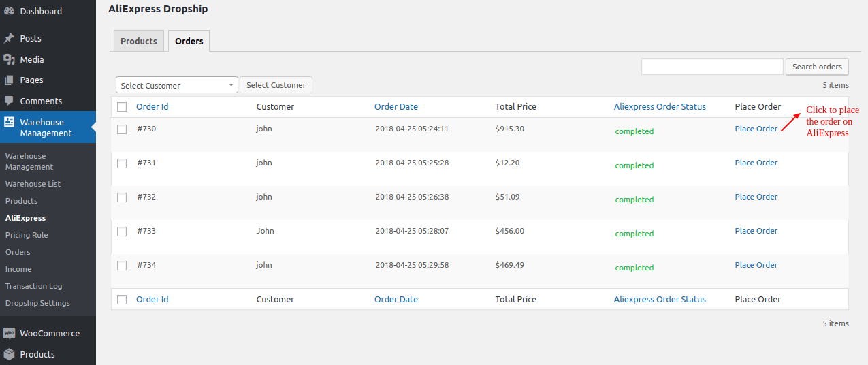
Task: Check the box for order #734
Action: point(122,266)
